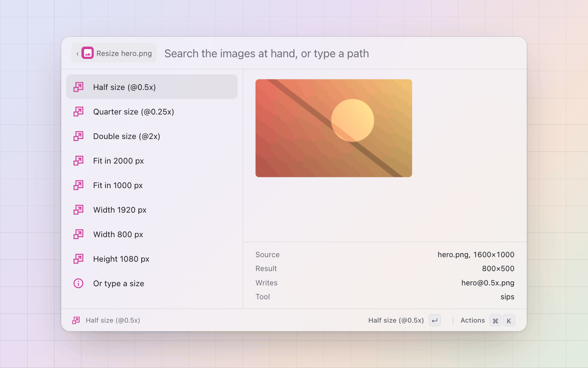
Task: Click the command key symbol in the footer
Action: pyautogui.click(x=495, y=321)
